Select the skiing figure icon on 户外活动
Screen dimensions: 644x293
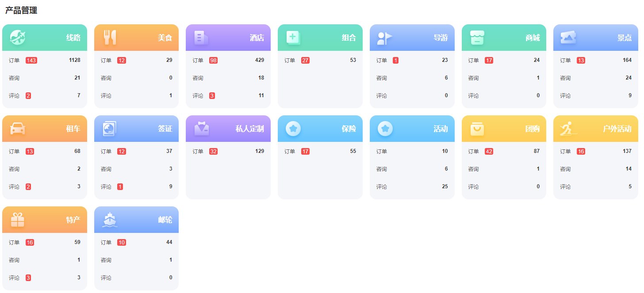(x=568, y=129)
